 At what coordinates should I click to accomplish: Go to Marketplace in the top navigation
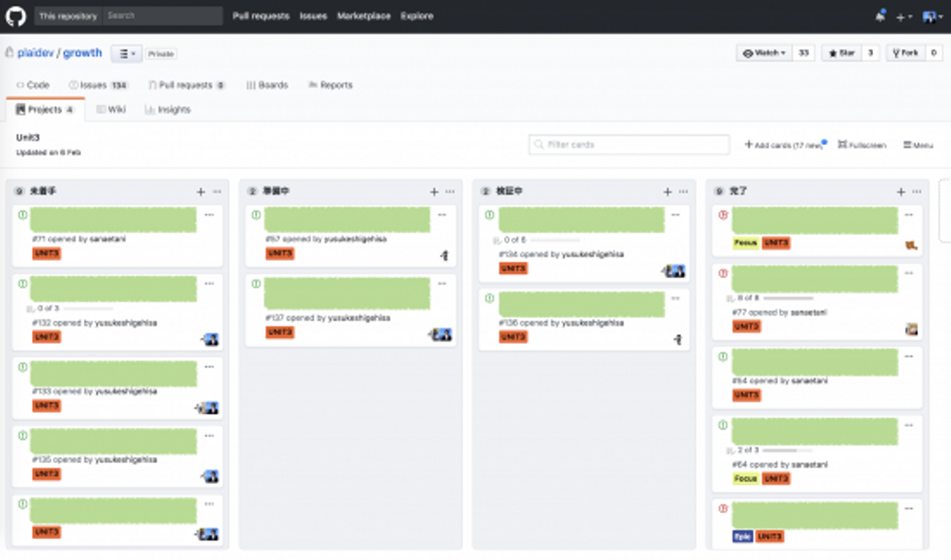tap(364, 16)
